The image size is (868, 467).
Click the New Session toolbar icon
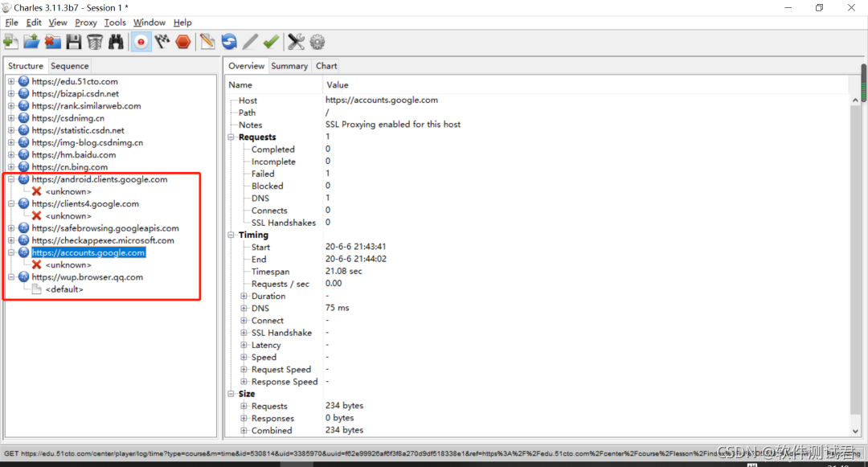[10, 42]
